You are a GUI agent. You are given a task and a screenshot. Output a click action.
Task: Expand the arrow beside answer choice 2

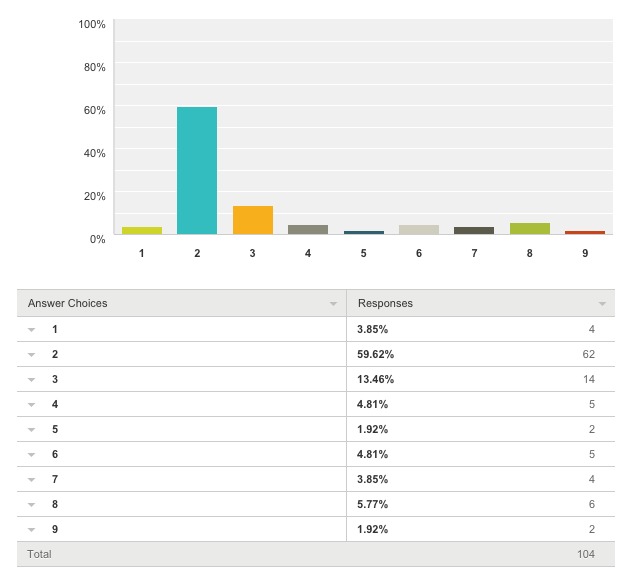32,355
